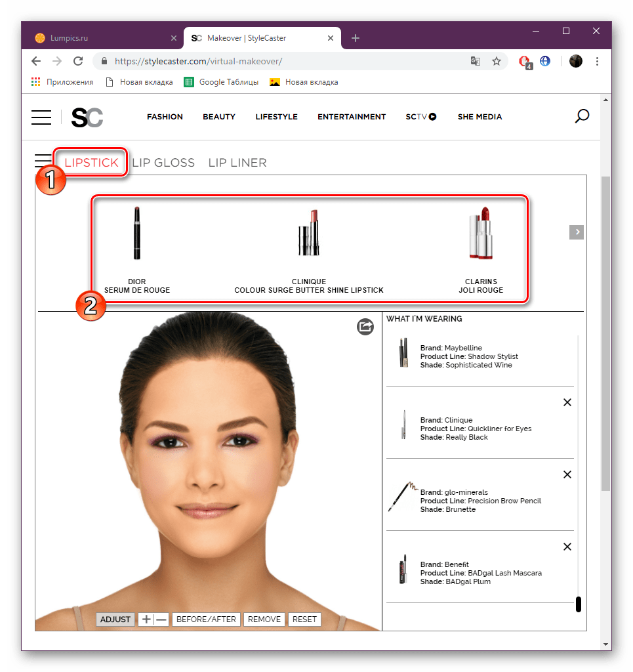This screenshot has width=633, height=672.
Task: Switch to the LIP GLOSS tab
Action: pos(163,162)
